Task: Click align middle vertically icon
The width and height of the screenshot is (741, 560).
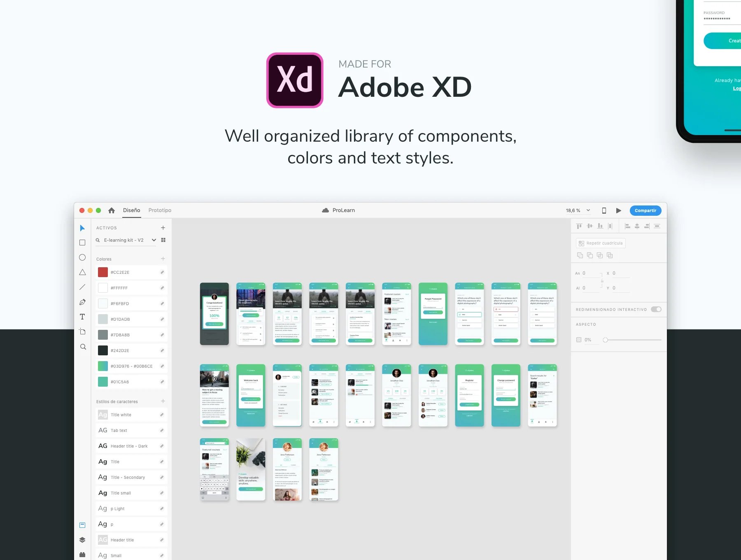Action: (x=590, y=226)
